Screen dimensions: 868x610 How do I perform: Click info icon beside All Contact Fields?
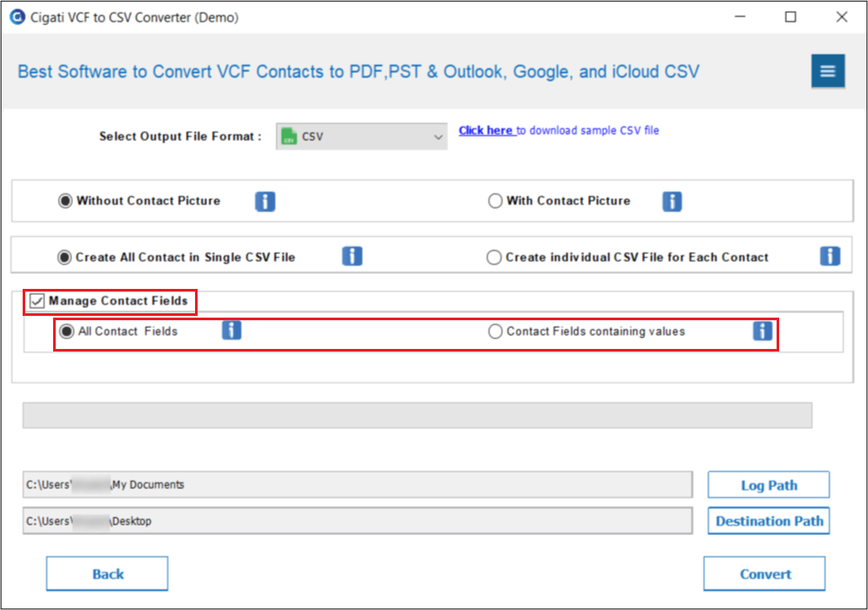[232, 331]
